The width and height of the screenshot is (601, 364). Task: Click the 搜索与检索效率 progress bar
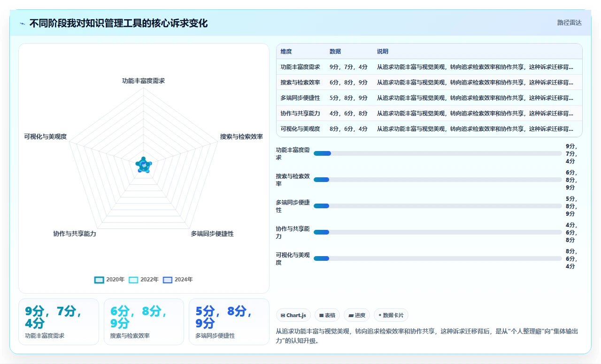[x=438, y=180]
